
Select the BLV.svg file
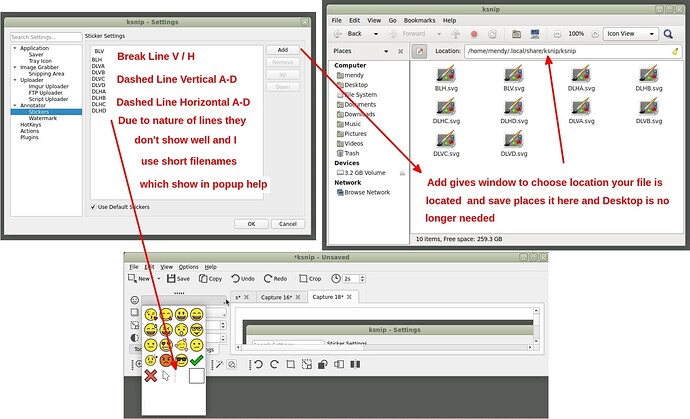point(514,78)
